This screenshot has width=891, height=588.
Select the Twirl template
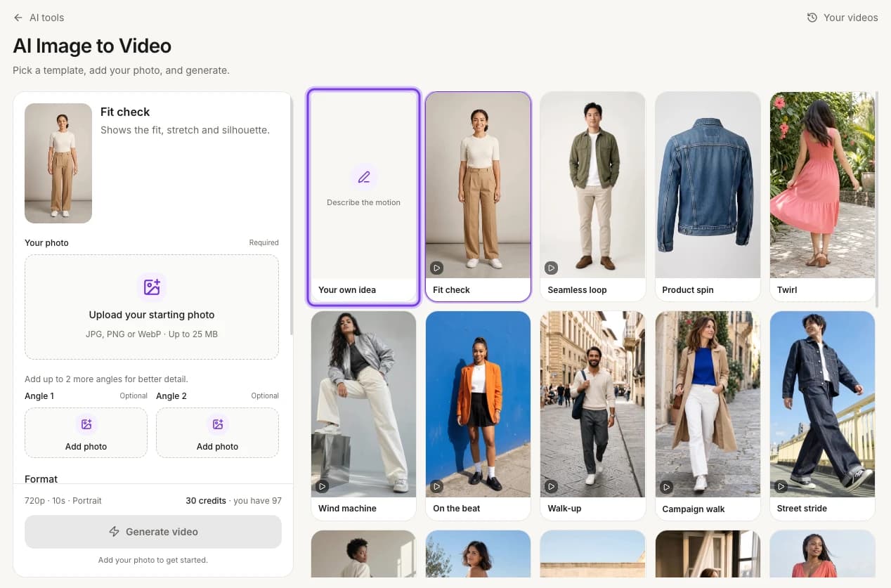[822, 197]
